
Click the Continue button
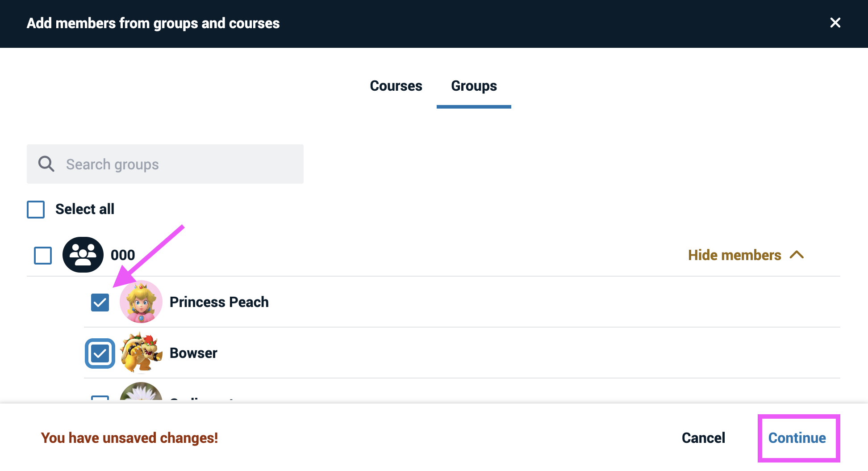coord(797,438)
